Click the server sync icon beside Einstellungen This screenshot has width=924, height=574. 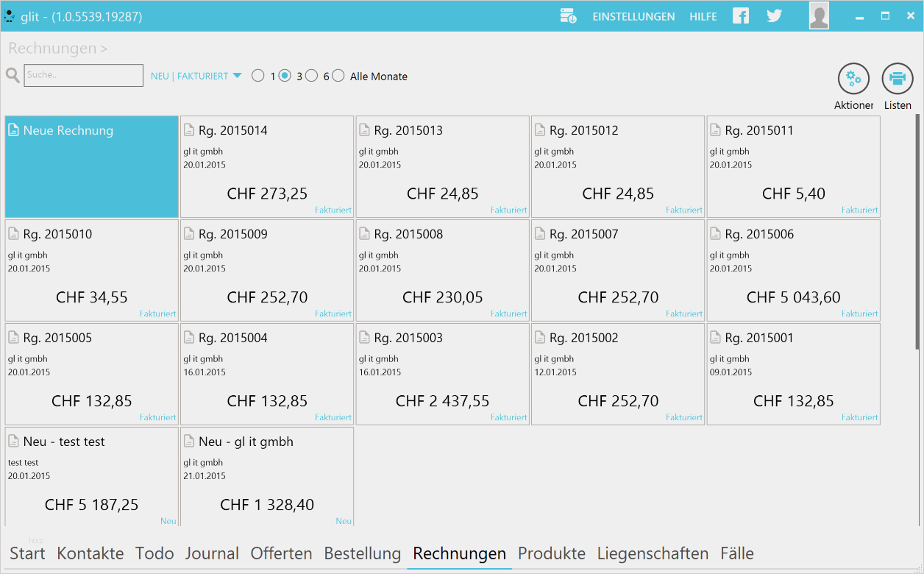568,15
